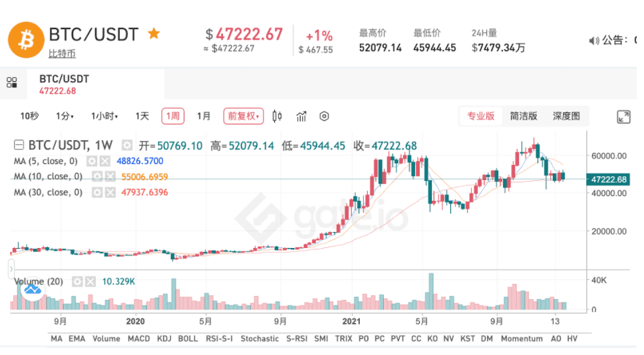
Task: Click the Bitcoin logo icon
Action: pos(26,40)
